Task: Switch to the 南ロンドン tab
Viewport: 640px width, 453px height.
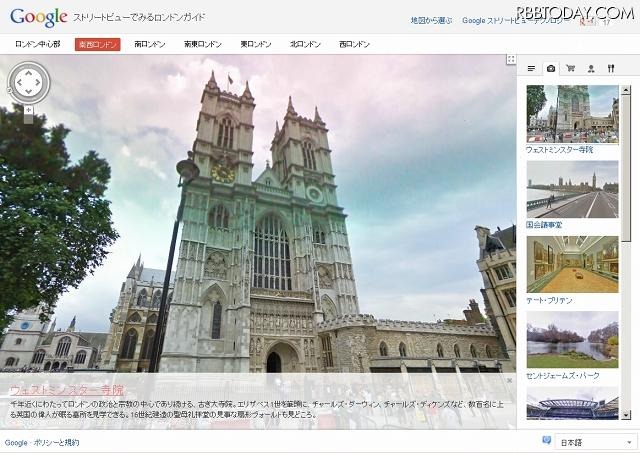Action: [x=150, y=44]
